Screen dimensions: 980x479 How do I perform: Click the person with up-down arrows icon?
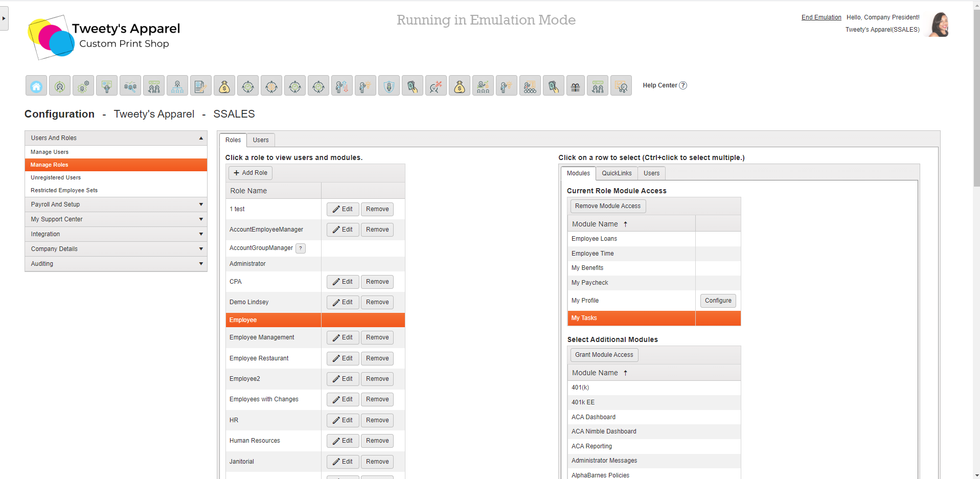pos(342,86)
